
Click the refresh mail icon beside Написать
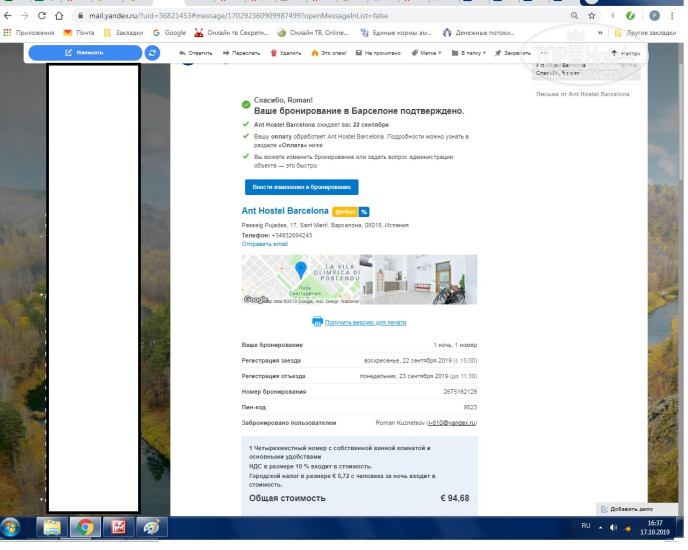tap(152, 53)
